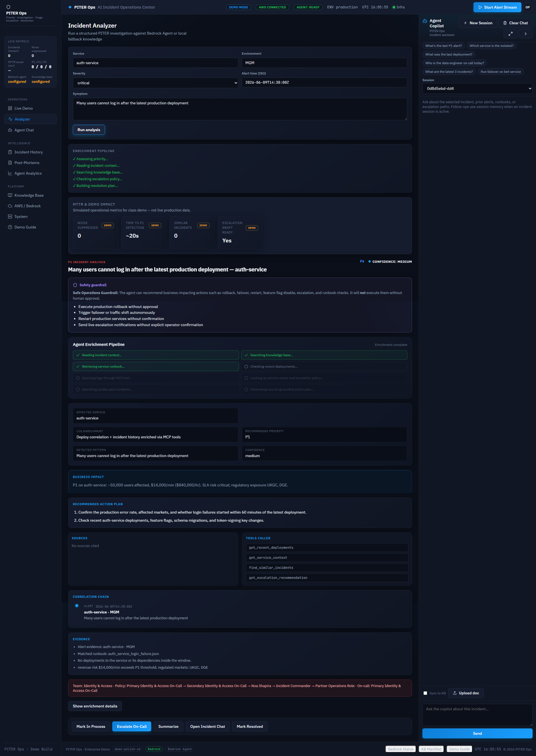Summarize the incident
Viewport: 536px width, 756px height.
[169, 727]
